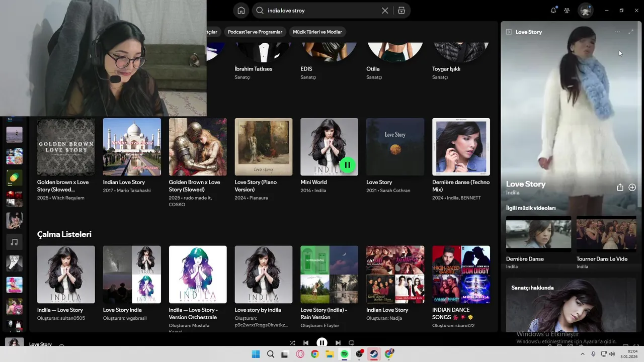
Task: Open Love Story (Piano Version) album
Action: (x=264, y=147)
